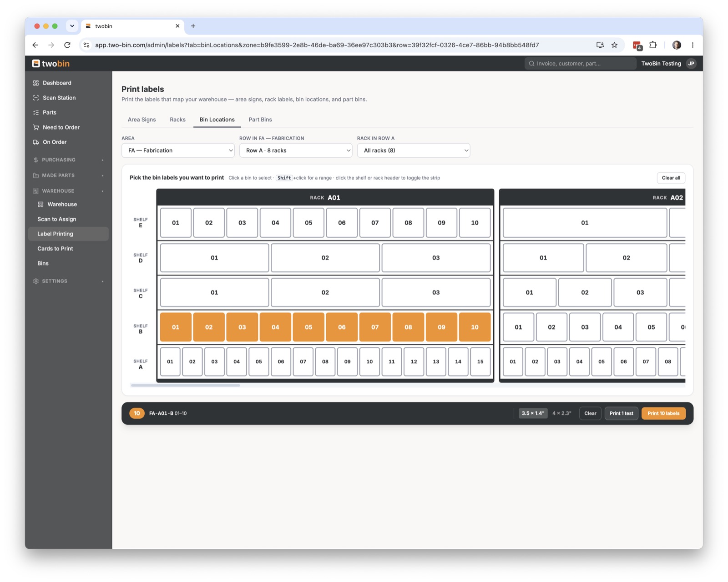Click the Scan Station sidebar icon

(x=36, y=98)
